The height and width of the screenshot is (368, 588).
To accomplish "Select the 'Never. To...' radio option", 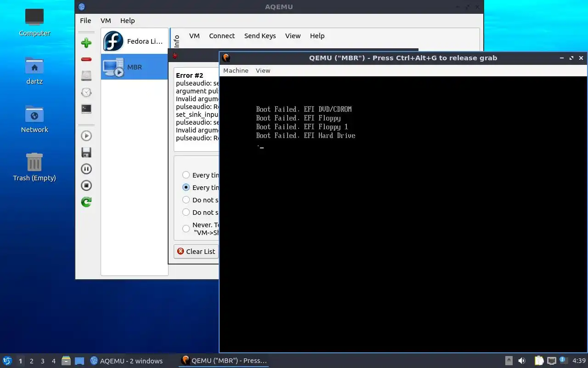I will pyautogui.click(x=186, y=229).
